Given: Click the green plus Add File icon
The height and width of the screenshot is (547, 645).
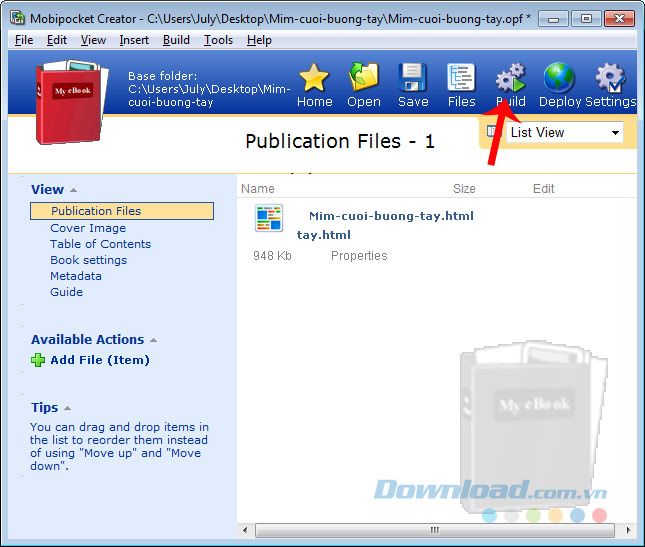Looking at the screenshot, I should 38,360.
